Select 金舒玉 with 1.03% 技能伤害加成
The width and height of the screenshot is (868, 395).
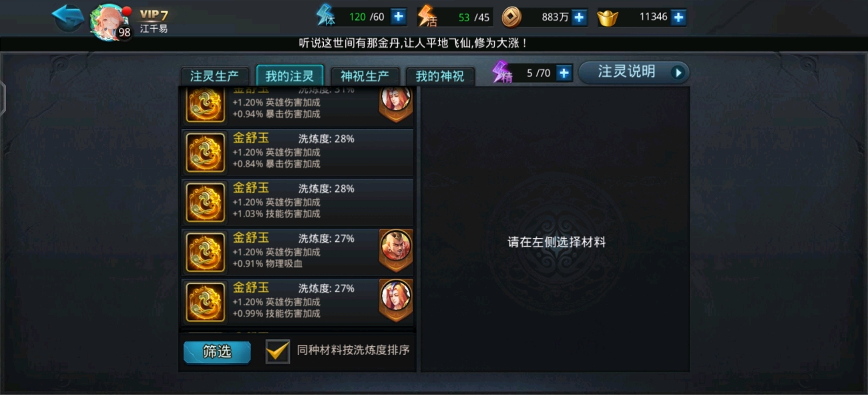click(298, 202)
